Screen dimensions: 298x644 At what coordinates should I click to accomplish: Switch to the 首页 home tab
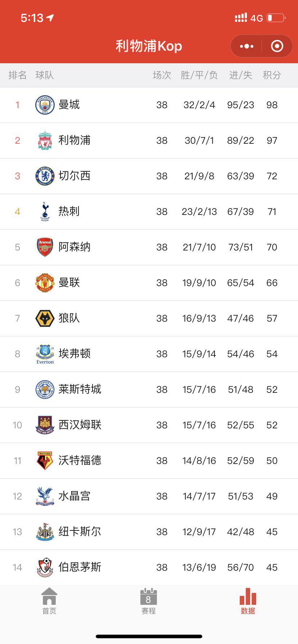(x=49, y=602)
